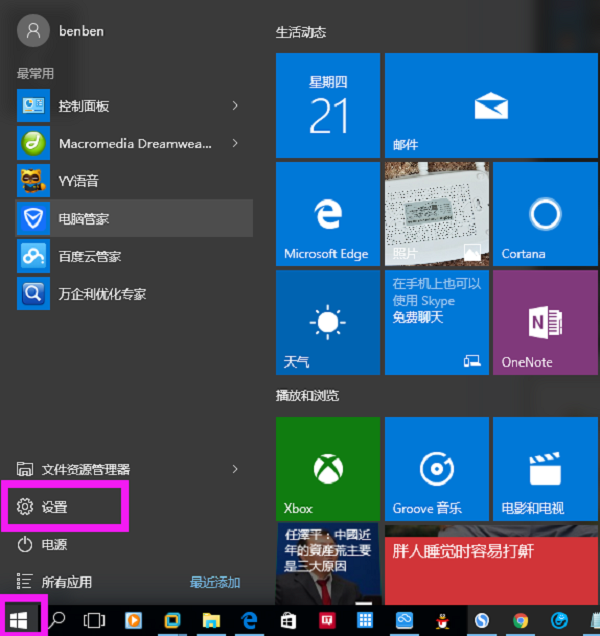
Task: Open the 天气 weather tile
Action: [x=328, y=323]
